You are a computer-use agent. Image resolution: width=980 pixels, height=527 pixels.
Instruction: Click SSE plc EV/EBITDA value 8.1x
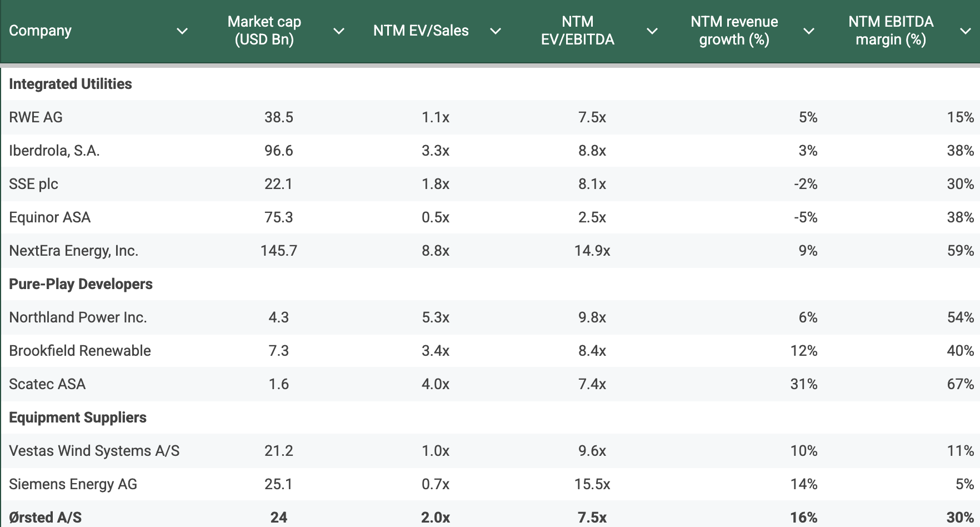(x=592, y=184)
